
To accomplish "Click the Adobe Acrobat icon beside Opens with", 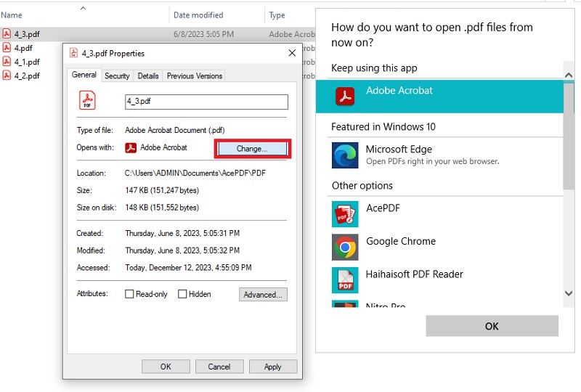I will pyautogui.click(x=131, y=147).
